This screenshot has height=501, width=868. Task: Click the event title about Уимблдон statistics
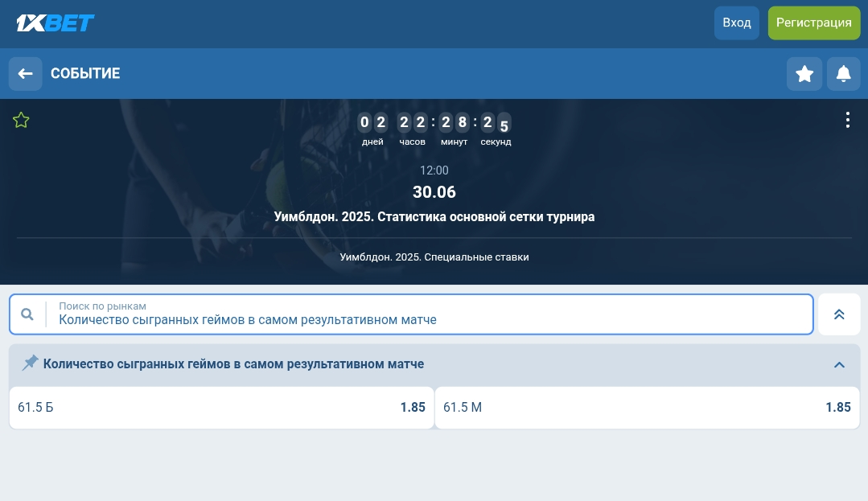[434, 217]
